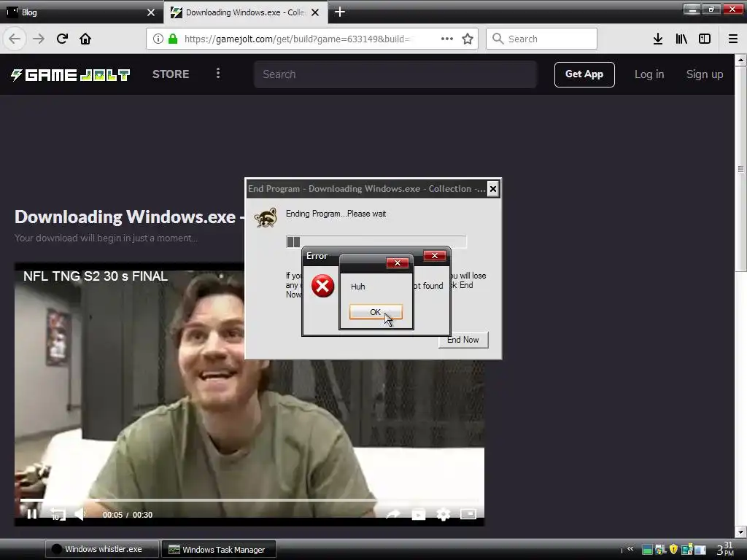Close the small Huh message box

[x=398, y=262]
